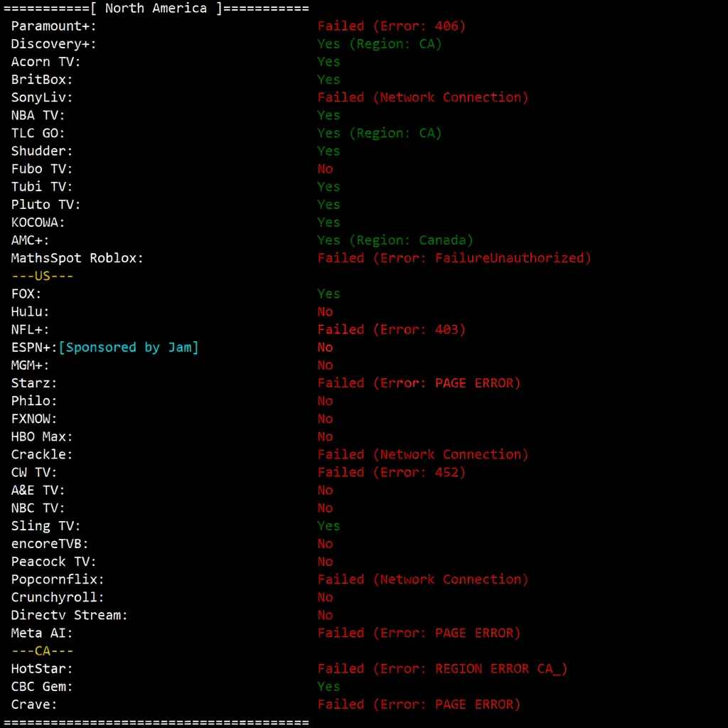The image size is (728, 728).
Task: Click the Meta AI PAGE ERROR line
Action: pyautogui.click(x=419, y=633)
